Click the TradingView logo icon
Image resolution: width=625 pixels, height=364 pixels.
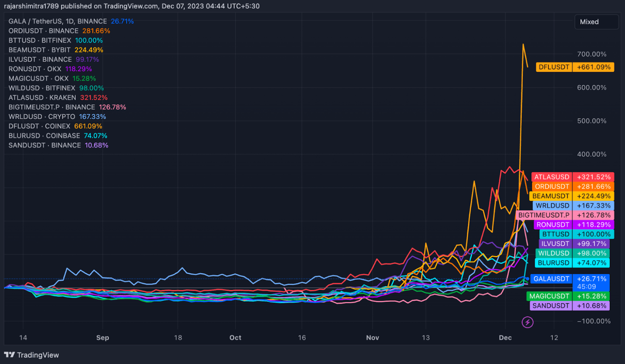9,355
